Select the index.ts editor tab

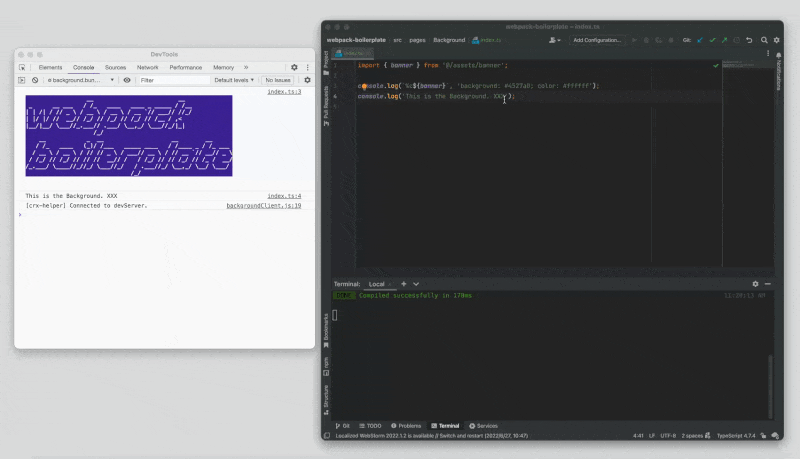pyautogui.click(x=353, y=53)
